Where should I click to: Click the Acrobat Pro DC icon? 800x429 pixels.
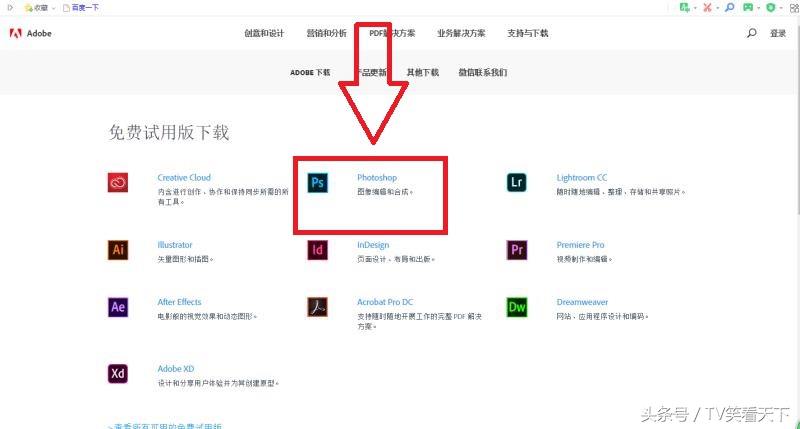point(317,307)
